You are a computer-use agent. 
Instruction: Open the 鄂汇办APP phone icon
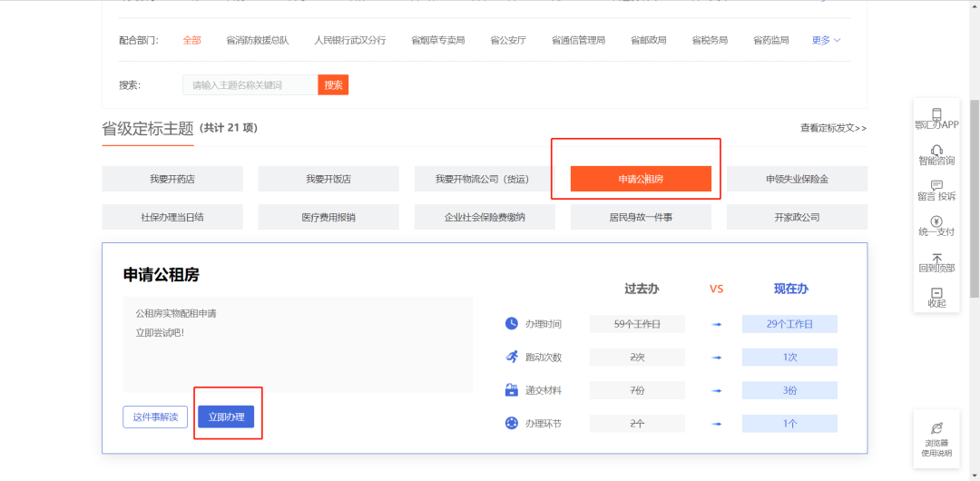point(936,114)
